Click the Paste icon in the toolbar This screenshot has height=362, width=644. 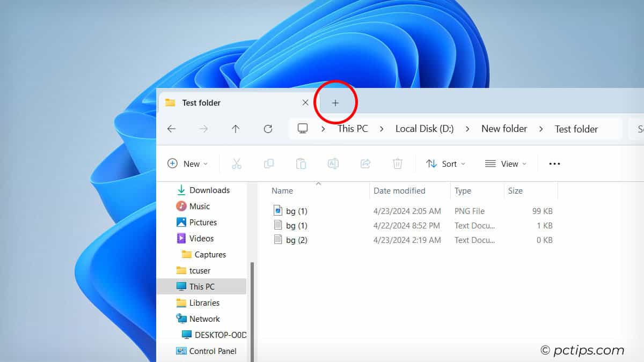301,164
